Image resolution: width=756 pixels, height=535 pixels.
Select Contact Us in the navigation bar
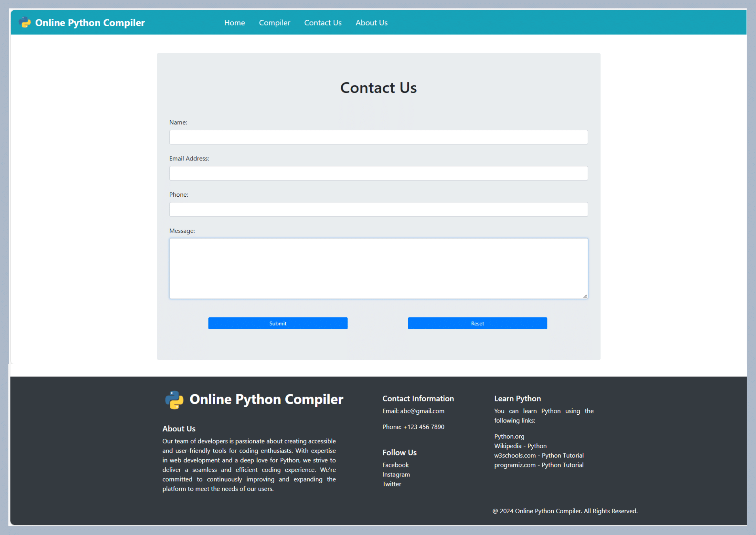(x=323, y=23)
